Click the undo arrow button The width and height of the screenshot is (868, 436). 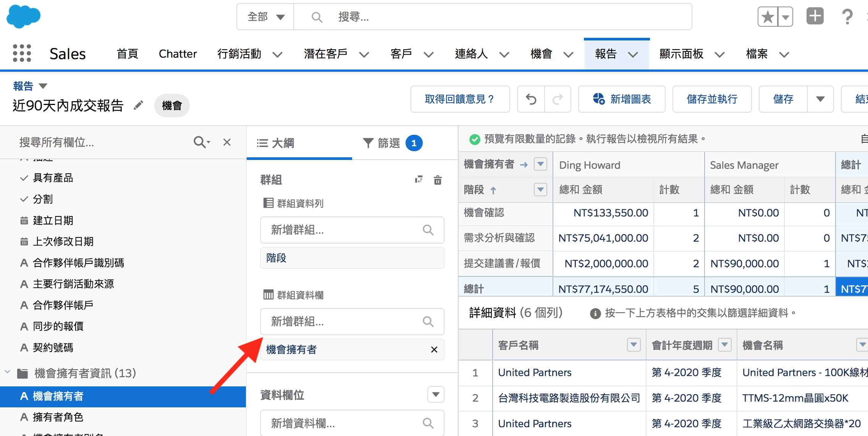[531, 99]
